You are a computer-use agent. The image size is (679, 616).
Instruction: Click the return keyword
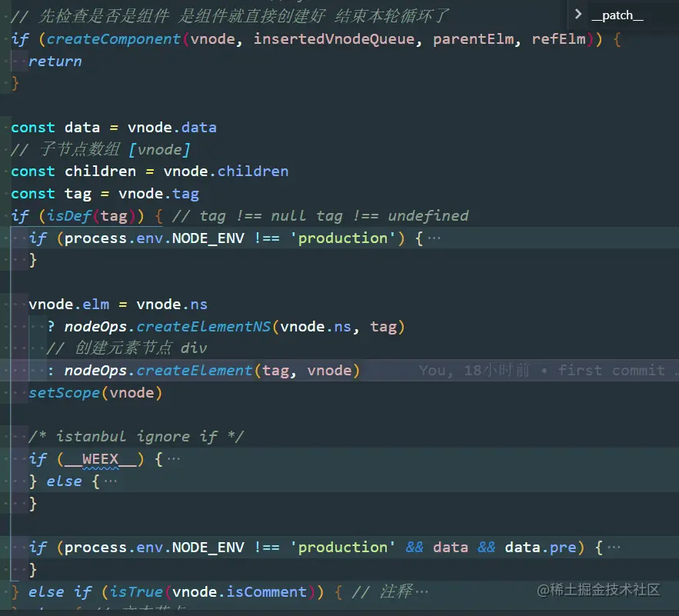click(55, 61)
